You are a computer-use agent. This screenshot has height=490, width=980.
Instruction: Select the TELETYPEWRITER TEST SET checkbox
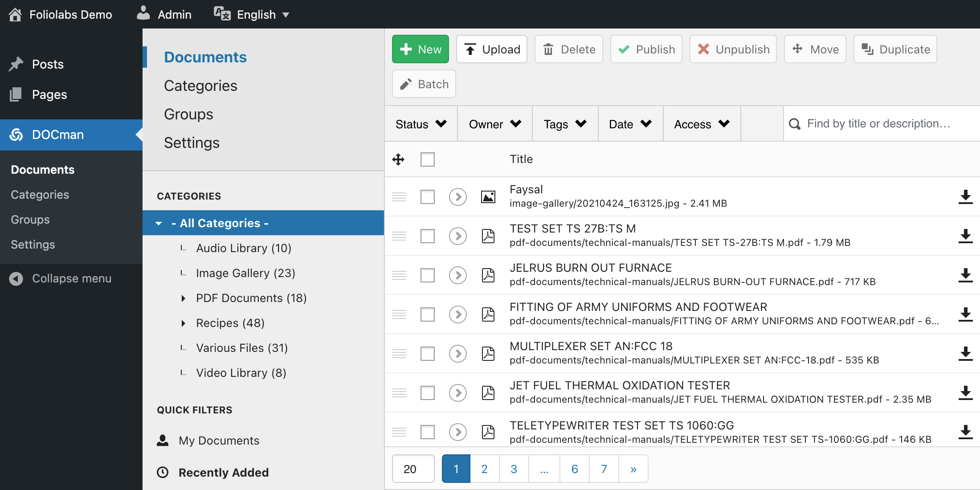point(428,432)
